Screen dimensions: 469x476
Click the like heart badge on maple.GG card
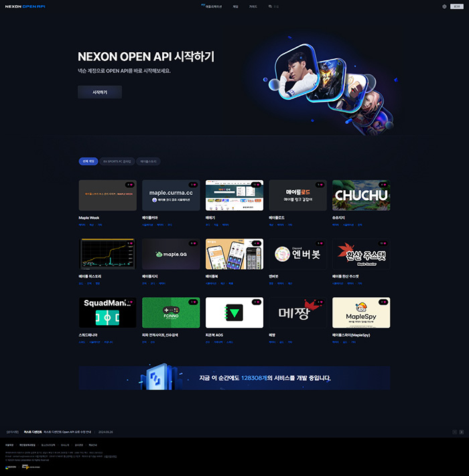click(193, 243)
